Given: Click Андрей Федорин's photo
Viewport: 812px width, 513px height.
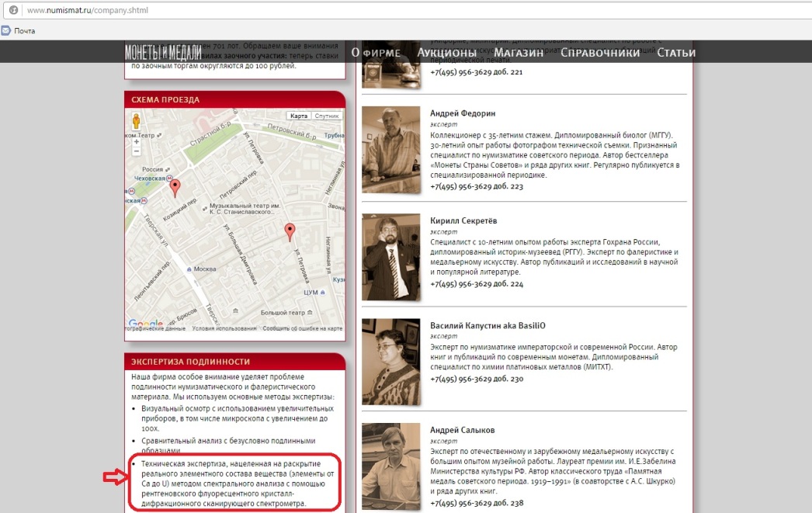Looking at the screenshot, I should (x=391, y=150).
